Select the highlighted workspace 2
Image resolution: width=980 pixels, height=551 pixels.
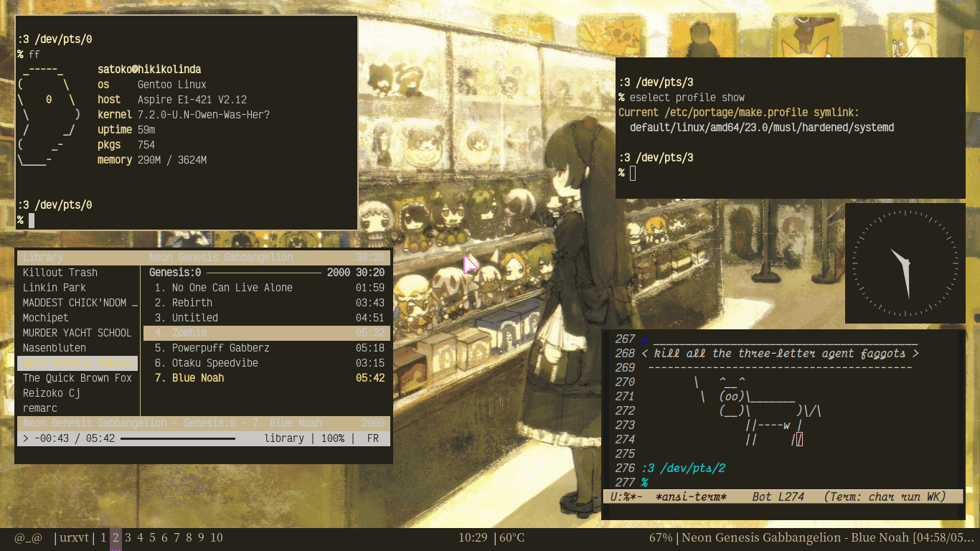(116, 537)
